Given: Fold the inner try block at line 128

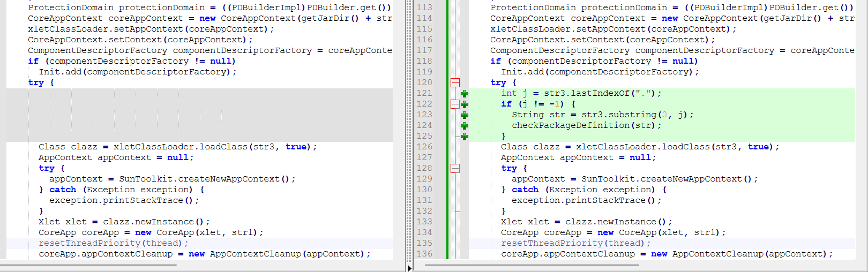Looking at the screenshot, I should click(x=455, y=169).
